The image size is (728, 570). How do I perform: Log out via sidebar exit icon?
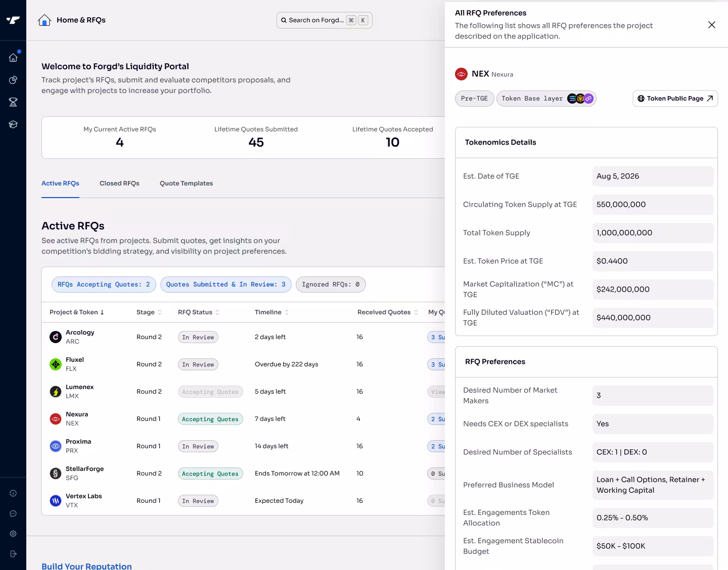coord(13,554)
